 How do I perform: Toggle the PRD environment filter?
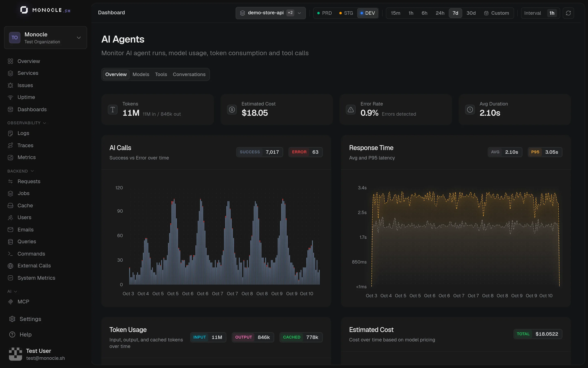324,13
